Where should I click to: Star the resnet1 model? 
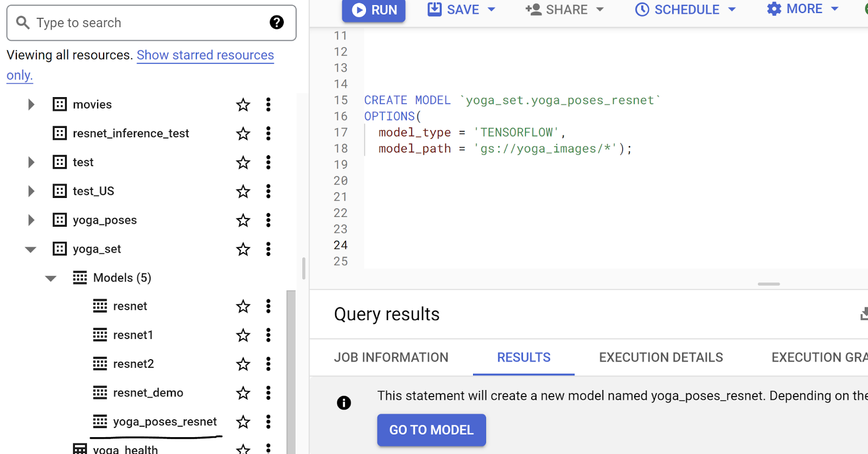[x=243, y=335]
